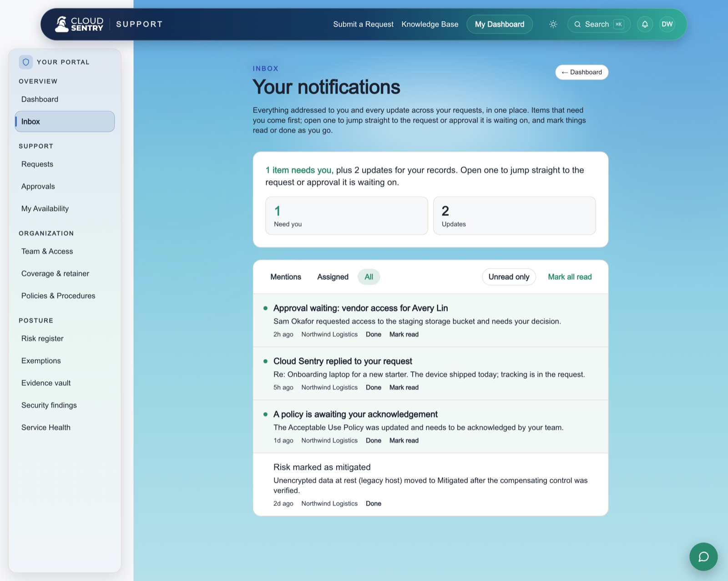Mark read the Cloud Sentry reply notification
This screenshot has height=581, width=728.
404,388
